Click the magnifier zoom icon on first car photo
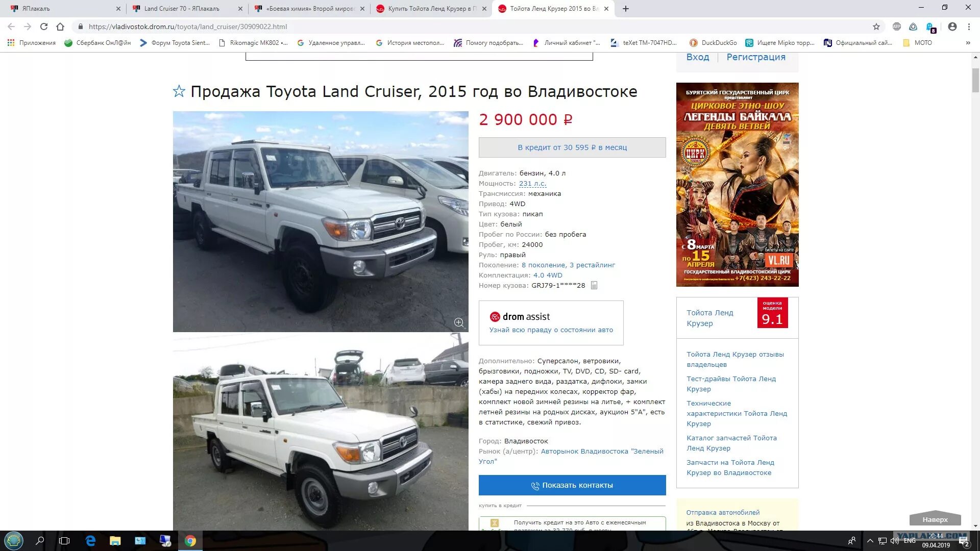980x551 pixels. (458, 322)
